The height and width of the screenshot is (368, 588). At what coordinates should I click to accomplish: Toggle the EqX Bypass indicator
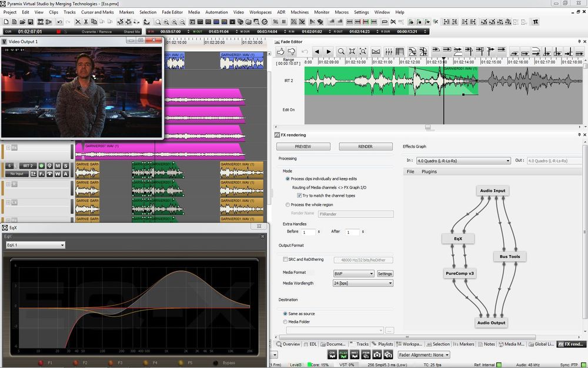215,363
